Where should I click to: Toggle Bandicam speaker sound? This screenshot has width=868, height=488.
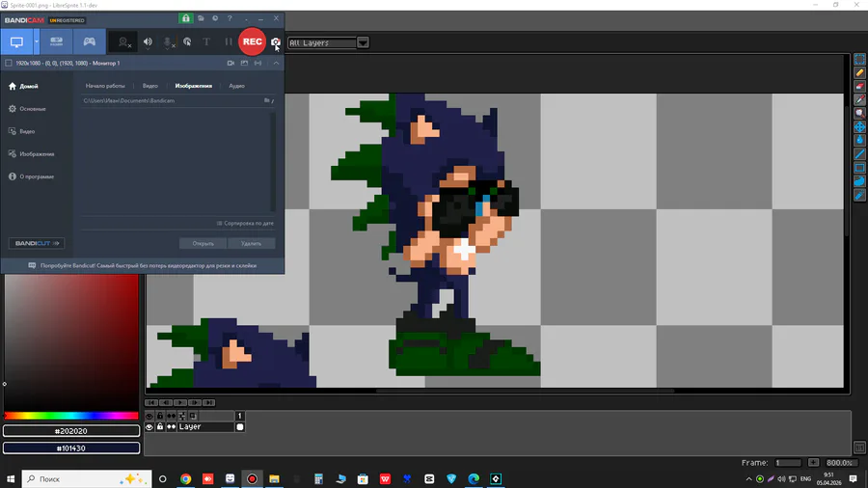148,42
